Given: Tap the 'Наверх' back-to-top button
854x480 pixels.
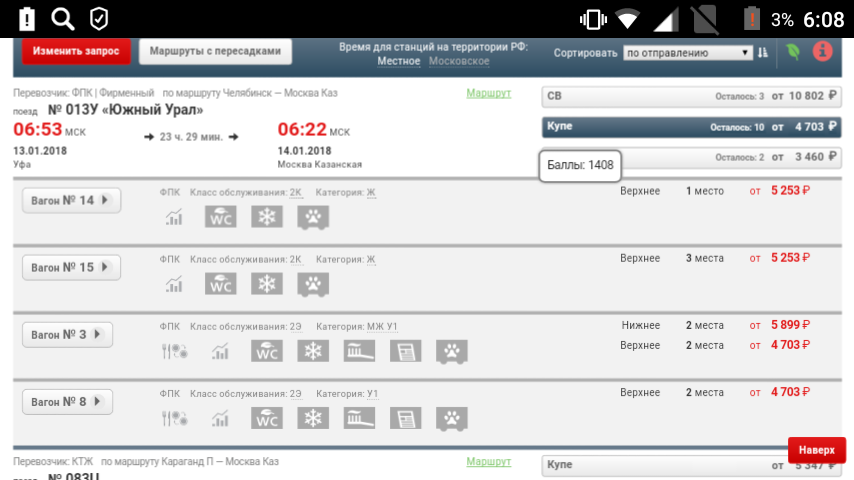Looking at the screenshot, I should pos(816,450).
